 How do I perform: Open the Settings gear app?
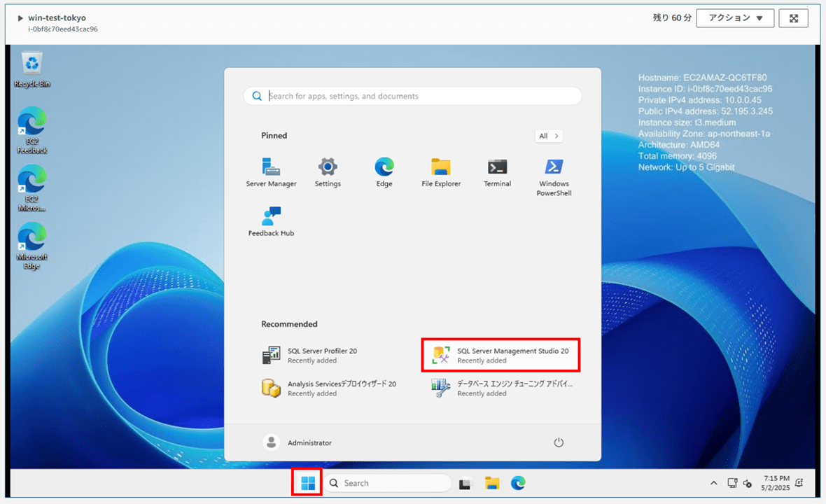pyautogui.click(x=328, y=172)
